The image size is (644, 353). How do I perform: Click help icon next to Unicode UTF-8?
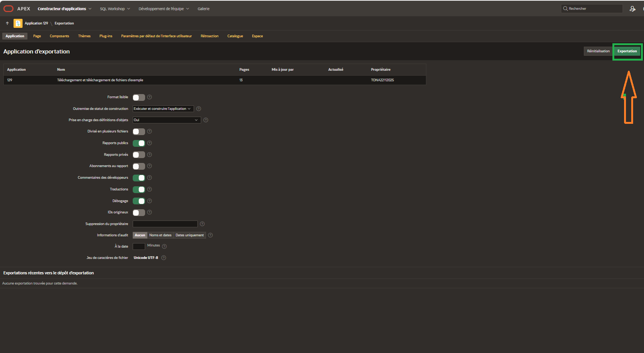click(x=164, y=258)
